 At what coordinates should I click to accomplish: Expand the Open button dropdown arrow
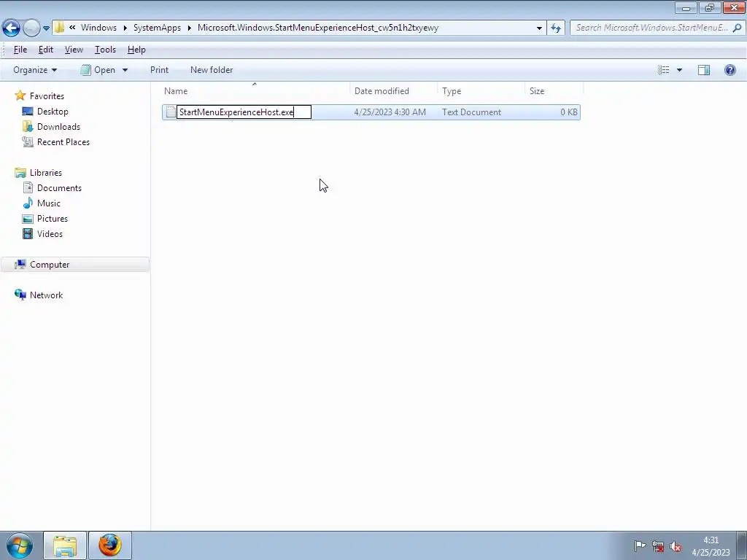pyautogui.click(x=125, y=70)
